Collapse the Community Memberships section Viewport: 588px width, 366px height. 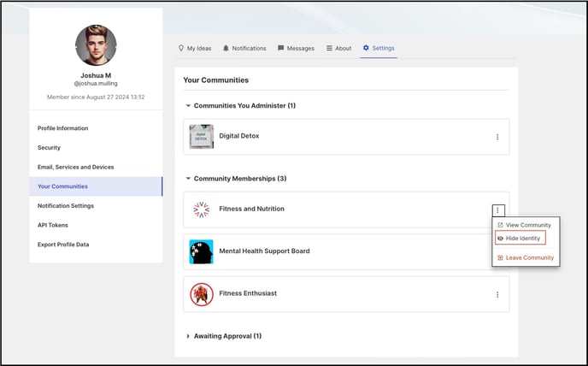point(188,179)
